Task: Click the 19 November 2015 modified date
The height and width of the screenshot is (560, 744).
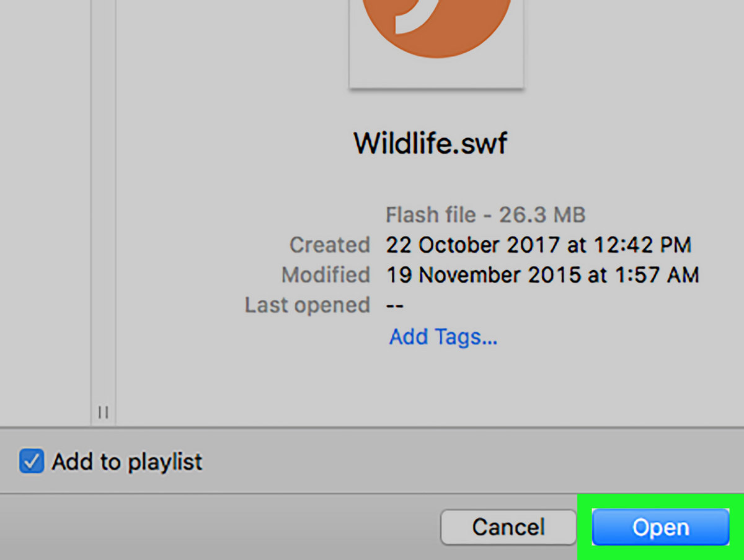Action: click(542, 274)
